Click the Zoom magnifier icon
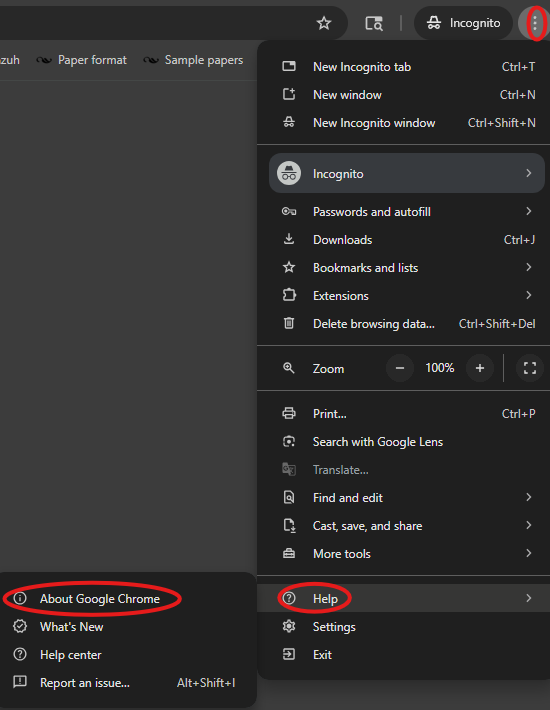 tap(289, 368)
